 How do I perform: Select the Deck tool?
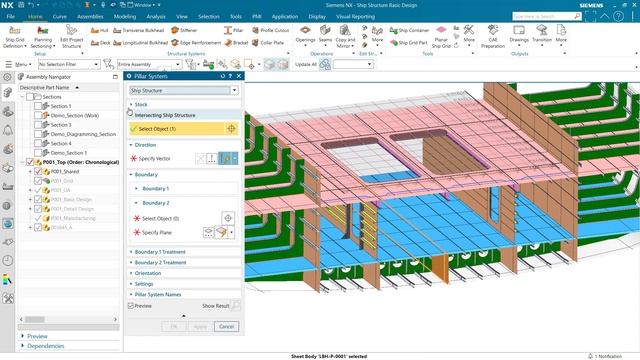click(x=101, y=42)
